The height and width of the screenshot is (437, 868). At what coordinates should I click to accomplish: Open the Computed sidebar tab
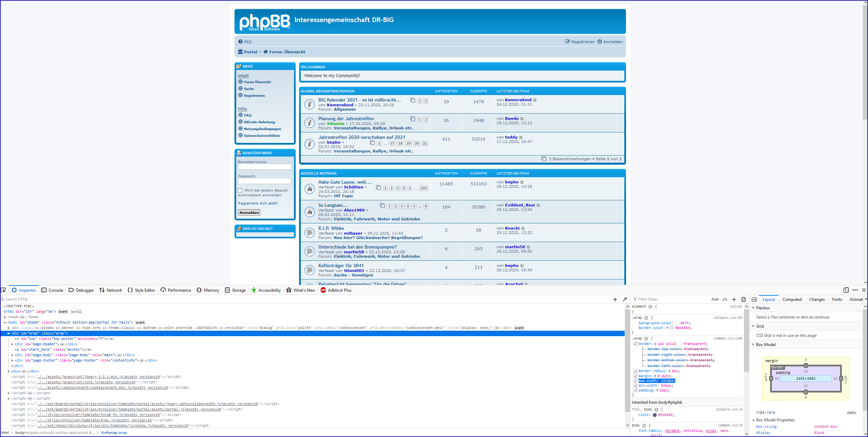[x=792, y=299]
